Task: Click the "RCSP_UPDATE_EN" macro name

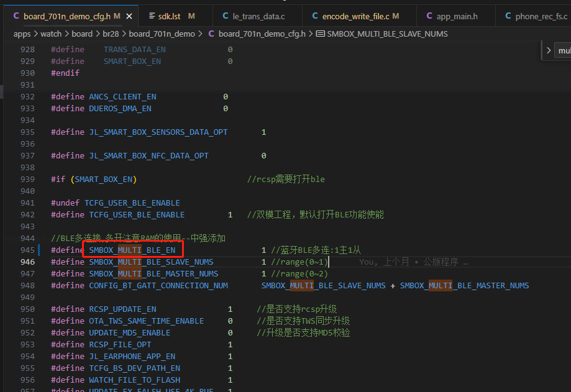Action: 123,309
